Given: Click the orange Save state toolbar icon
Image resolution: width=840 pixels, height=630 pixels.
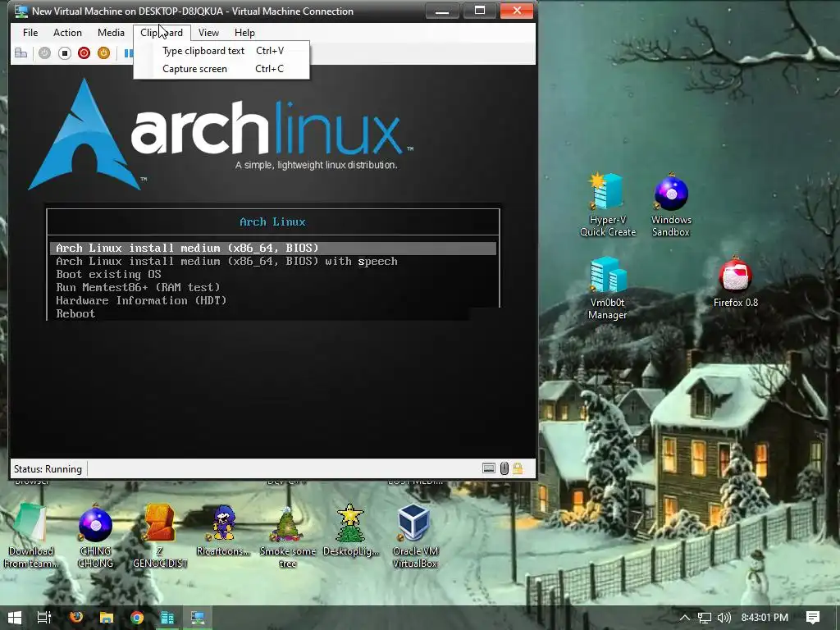Looking at the screenshot, I should [x=104, y=53].
